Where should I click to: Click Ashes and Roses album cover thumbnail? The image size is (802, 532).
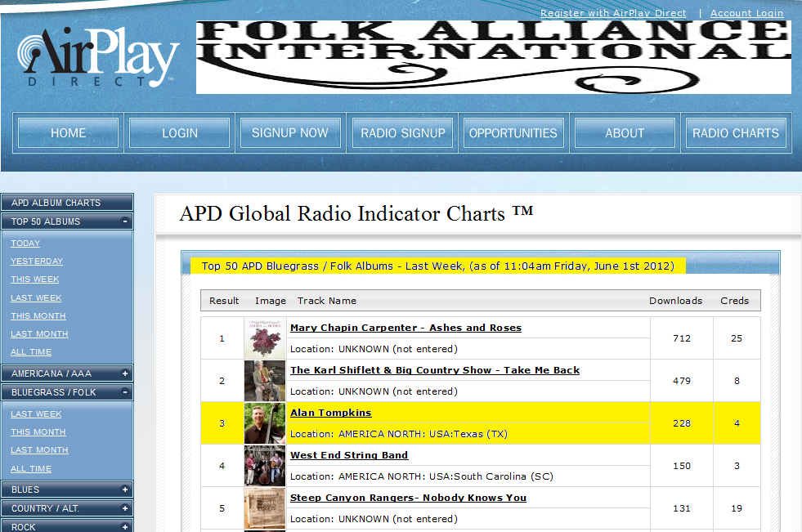[x=264, y=338]
